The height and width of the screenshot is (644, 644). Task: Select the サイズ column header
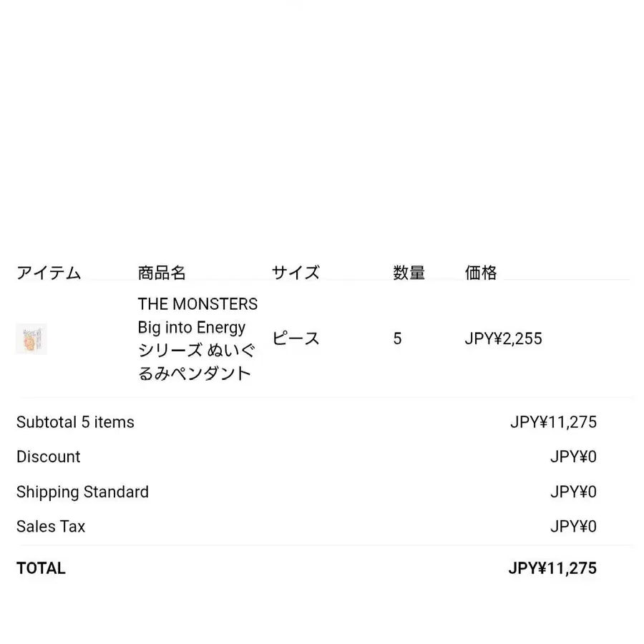[x=296, y=273]
